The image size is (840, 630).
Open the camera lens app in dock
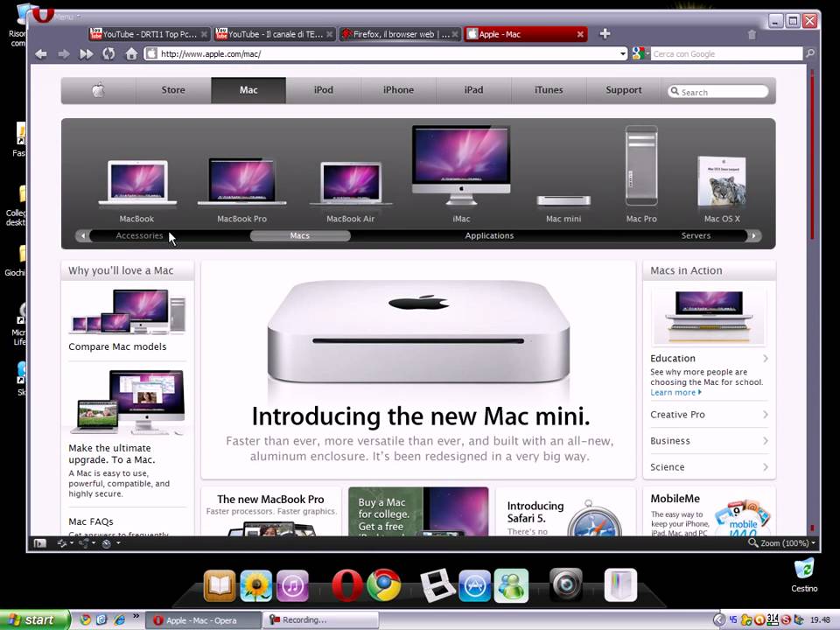(x=566, y=584)
